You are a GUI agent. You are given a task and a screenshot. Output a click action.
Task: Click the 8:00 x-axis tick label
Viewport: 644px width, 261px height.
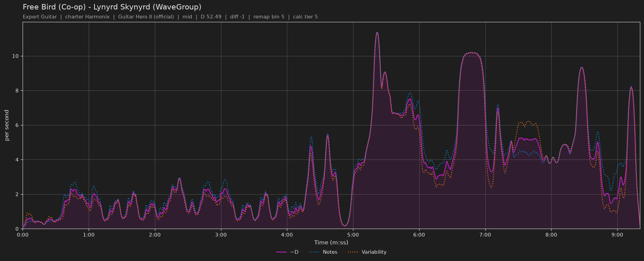click(x=551, y=235)
